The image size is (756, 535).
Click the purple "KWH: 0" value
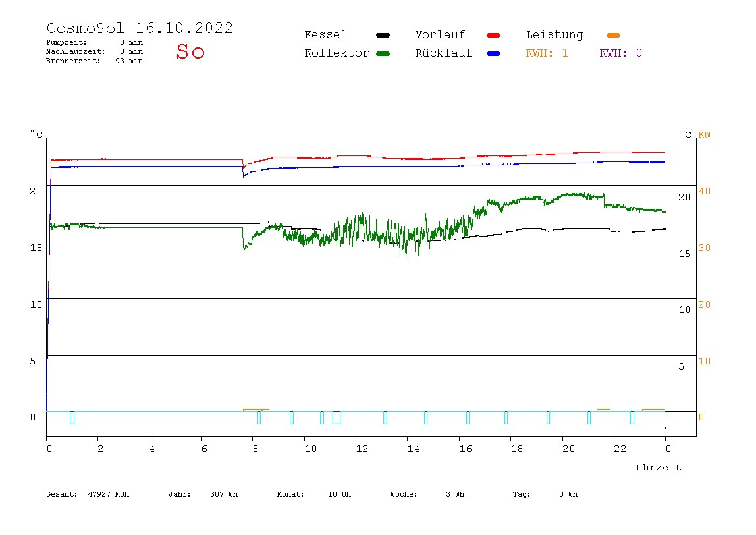620,53
